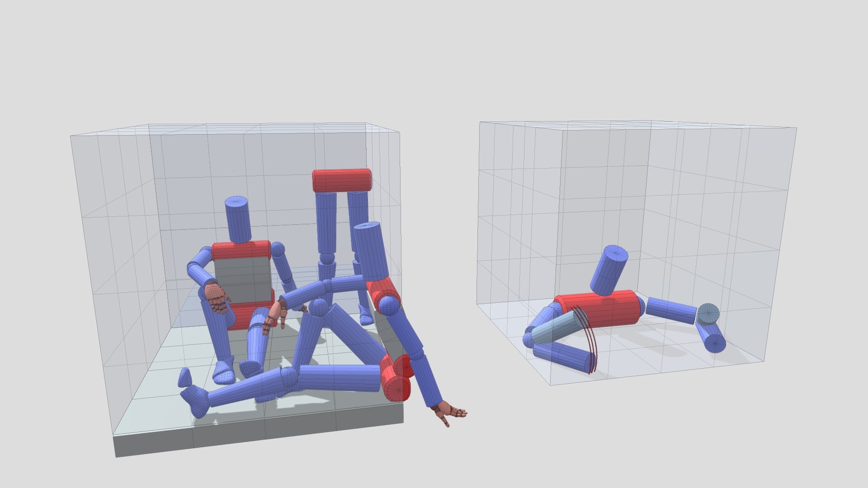This screenshot has height=488, width=868.
Task: Select the red hip cylinders near box edge
Action: pyautogui.click(x=396, y=378)
